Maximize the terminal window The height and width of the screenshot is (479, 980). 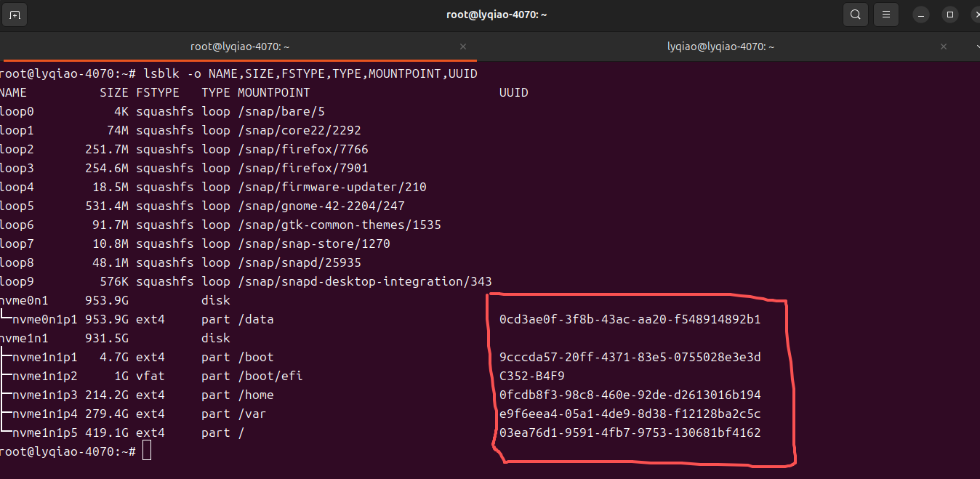click(949, 15)
